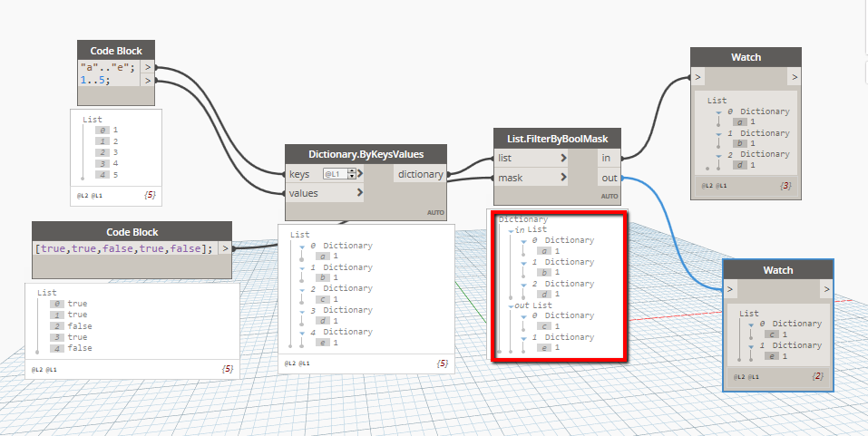Screen dimensions: 868x436
Task: Click the {5} count in number list preview
Action: (x=150, y=195)
